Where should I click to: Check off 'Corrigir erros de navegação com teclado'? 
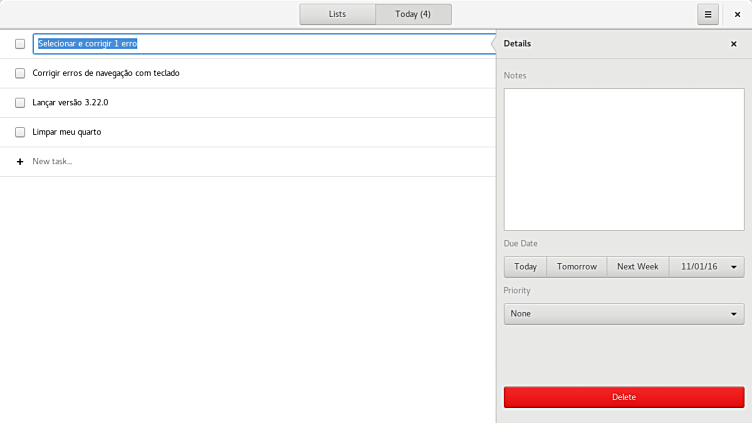(x=20, y=73)
